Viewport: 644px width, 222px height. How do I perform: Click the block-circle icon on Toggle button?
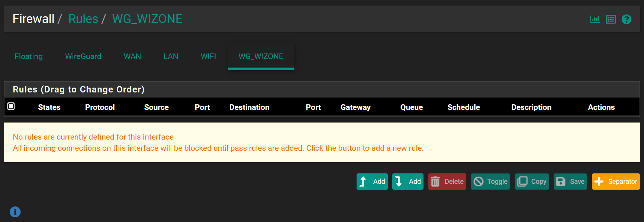(x=479, y=182)
